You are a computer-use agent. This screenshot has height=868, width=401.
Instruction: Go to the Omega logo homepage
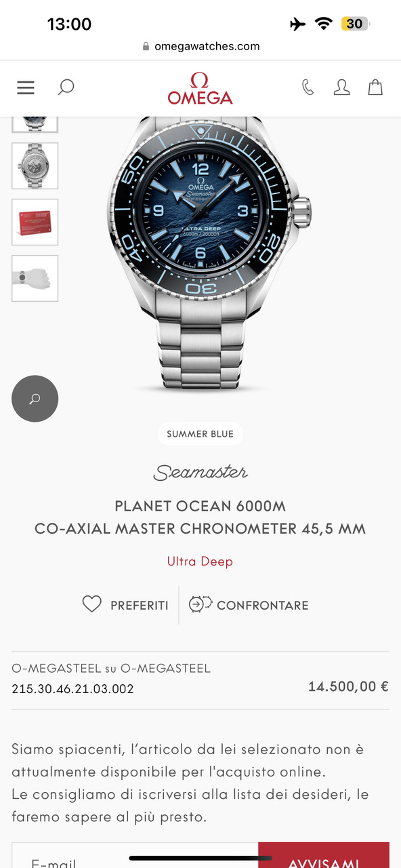200,88
